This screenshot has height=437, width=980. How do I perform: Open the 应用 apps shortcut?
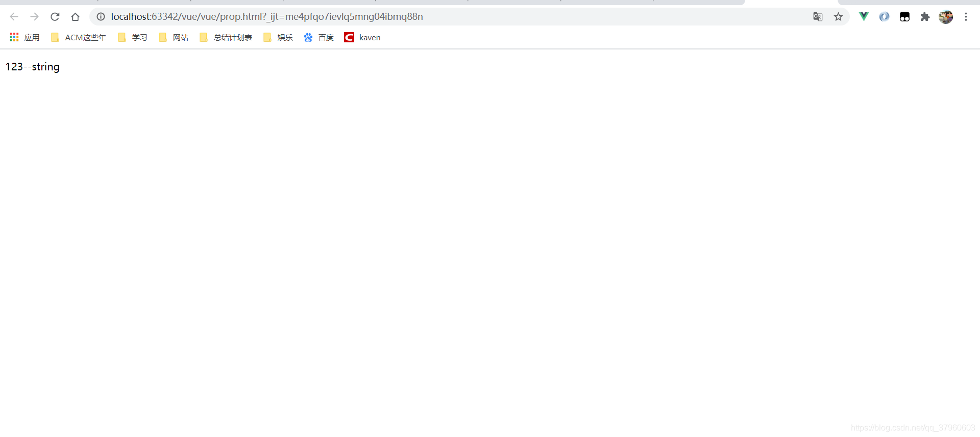pos(24,37)
